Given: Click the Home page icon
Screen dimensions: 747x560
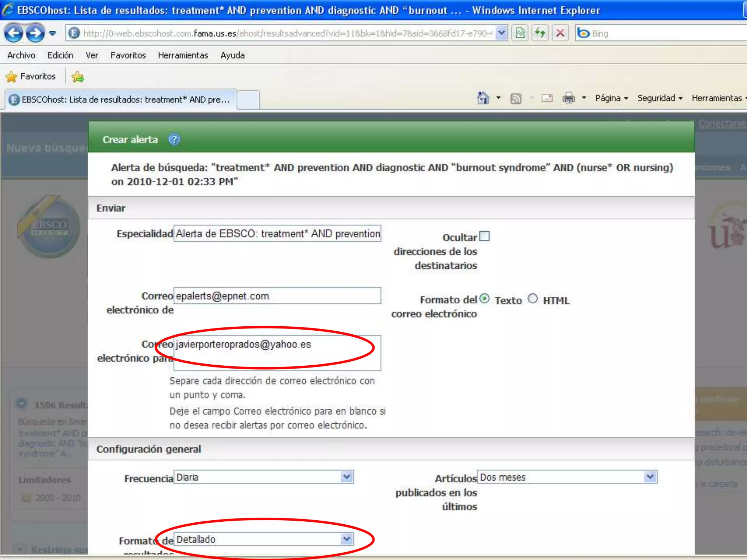Looking at the screenshot, I should pyautogui.click(x=483, y=98).
